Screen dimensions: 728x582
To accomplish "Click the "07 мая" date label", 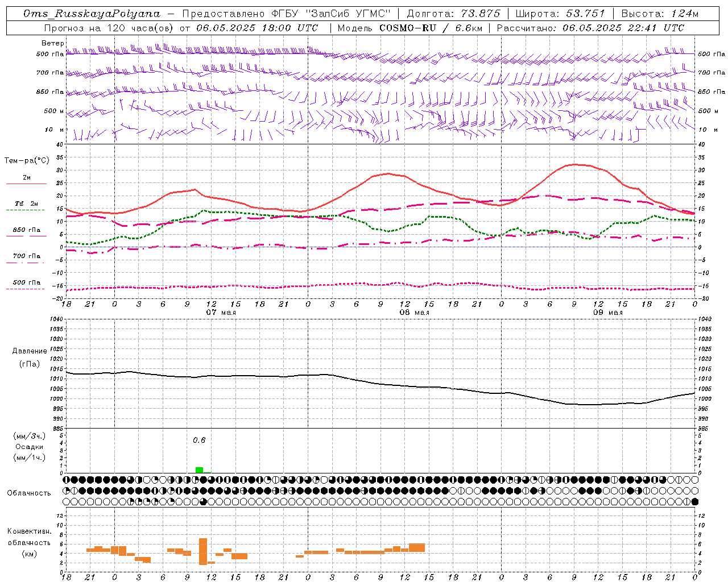I will tap(221, 313).
